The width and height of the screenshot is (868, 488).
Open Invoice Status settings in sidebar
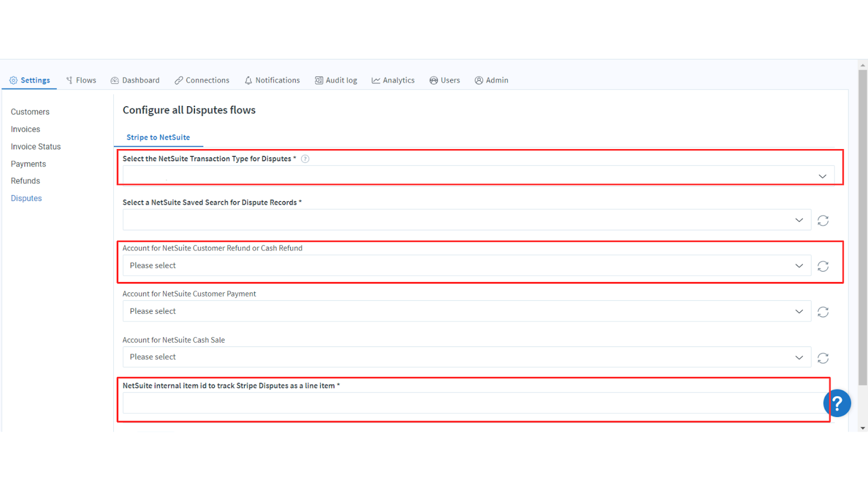[36, 146]
